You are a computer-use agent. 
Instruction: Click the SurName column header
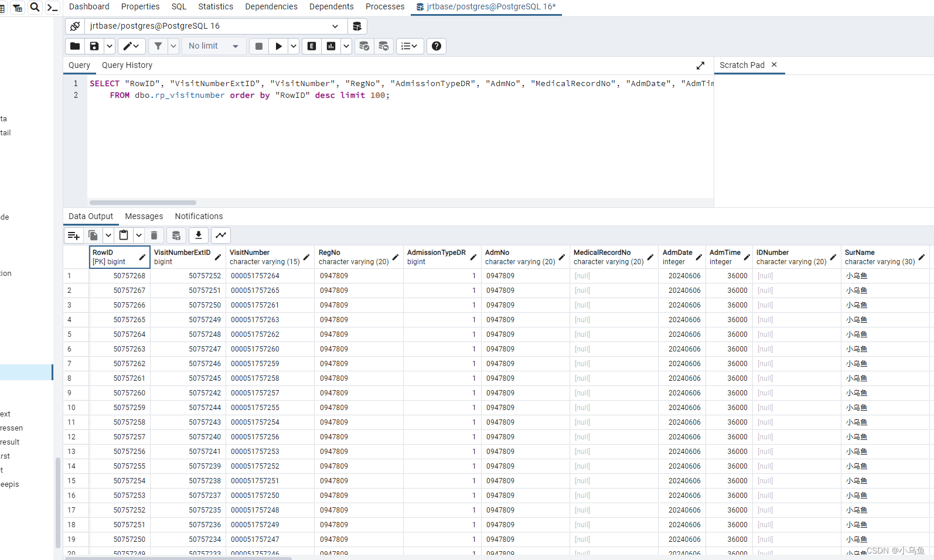pyautogui.click(x=885, y=257)
